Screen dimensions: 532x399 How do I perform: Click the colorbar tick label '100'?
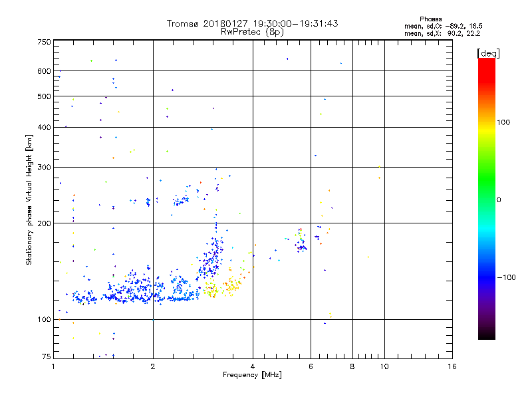tap(503, 122)
